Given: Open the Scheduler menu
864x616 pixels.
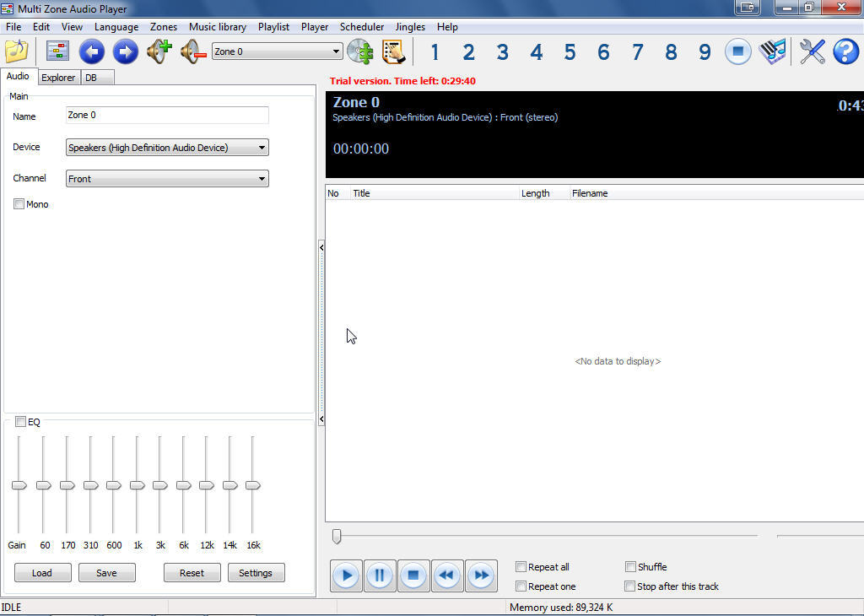Looking at the screenshot, I should click(x=362, y=26).
